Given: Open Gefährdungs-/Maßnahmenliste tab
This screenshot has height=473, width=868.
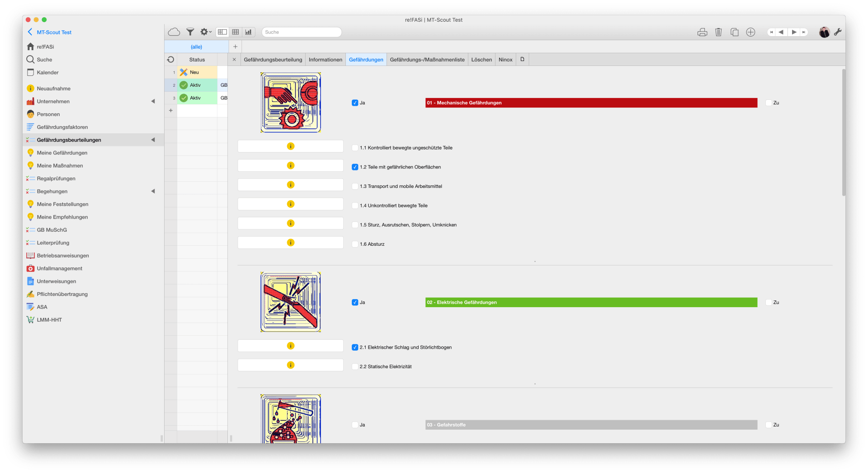Looking at the screenshot, I should click(427, 60).
